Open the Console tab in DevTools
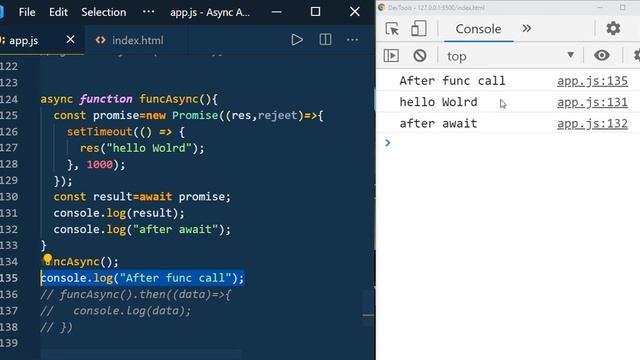 point(478,29)
